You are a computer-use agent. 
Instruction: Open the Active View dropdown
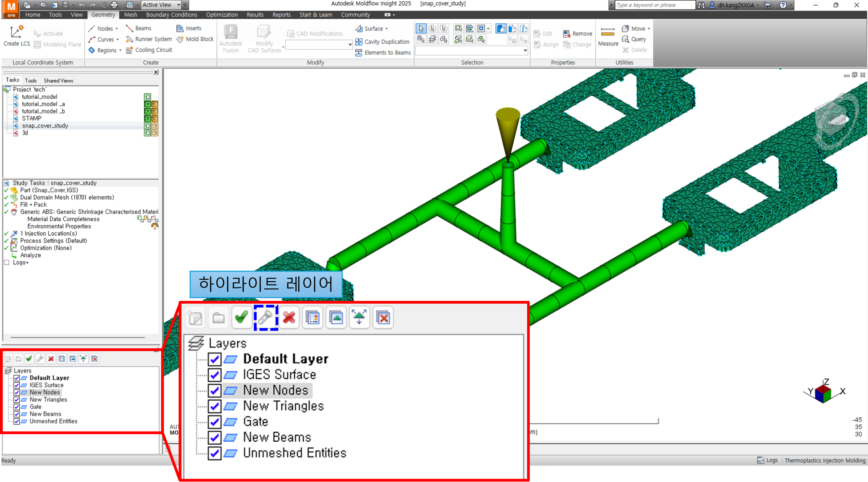tap(179, 5)
